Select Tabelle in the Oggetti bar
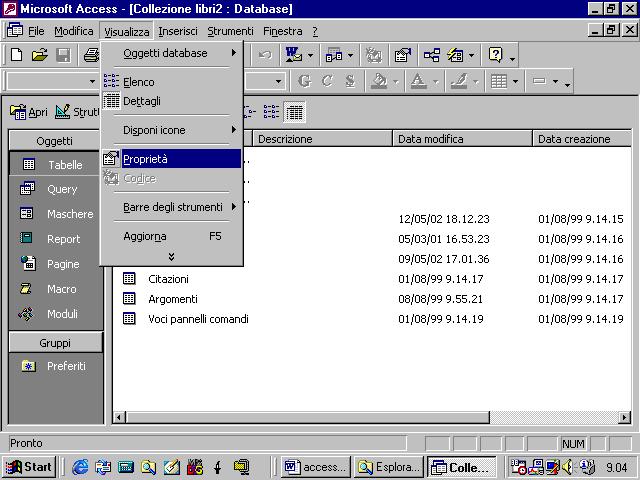 (x=55, y=164)
